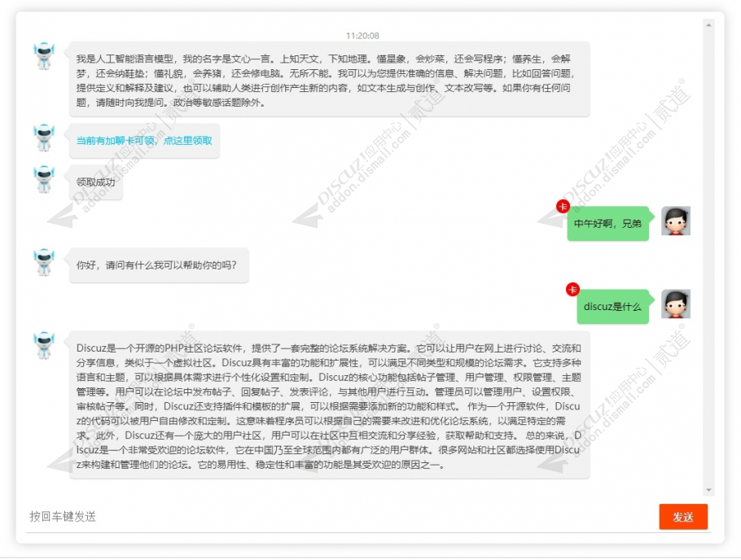Click the scrollbar up arrow
Viewport: 741px width, 560px height.
pos(708,24)
